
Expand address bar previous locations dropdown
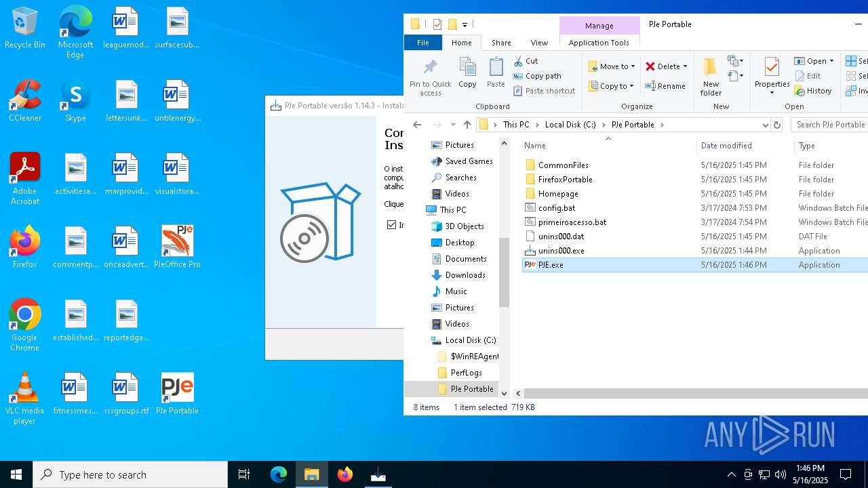(x=765, y=125)
